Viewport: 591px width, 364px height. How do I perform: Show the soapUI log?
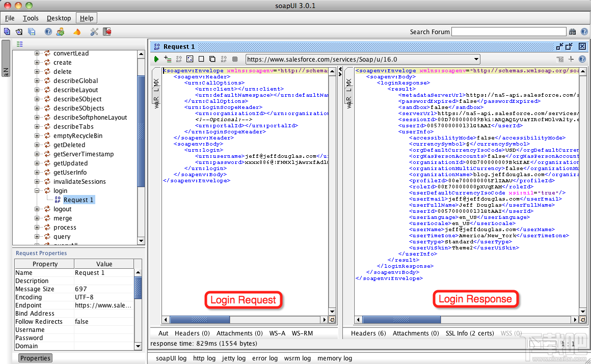(171, 358)
